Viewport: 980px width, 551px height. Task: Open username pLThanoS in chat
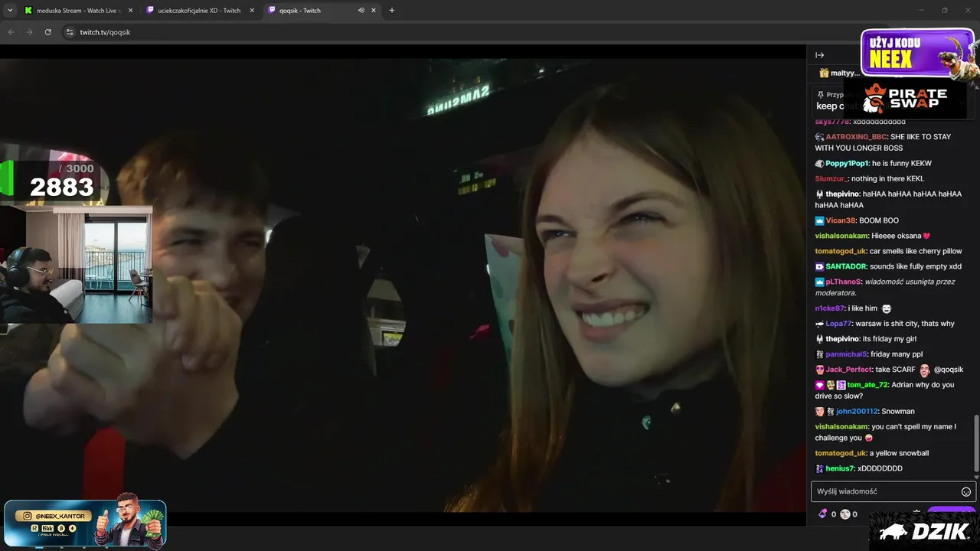coord(843,282)
